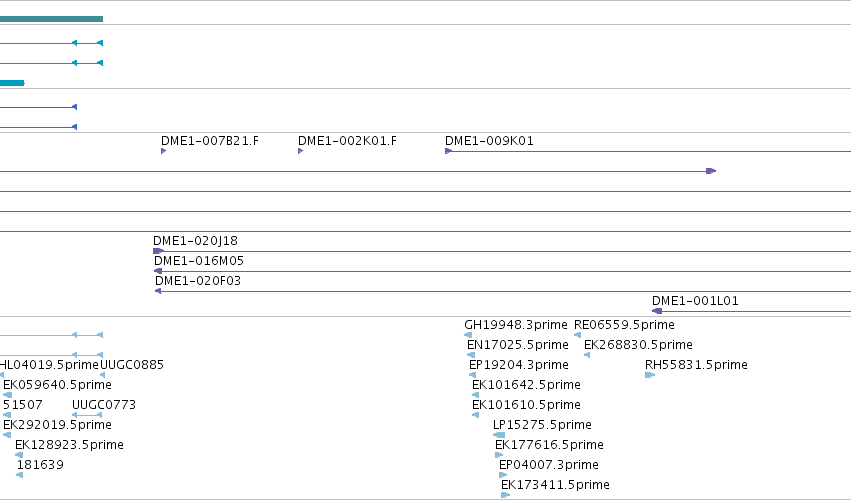
Task: Select the EK268830.5prime EST arrow
Action: [x=587, y=355]
